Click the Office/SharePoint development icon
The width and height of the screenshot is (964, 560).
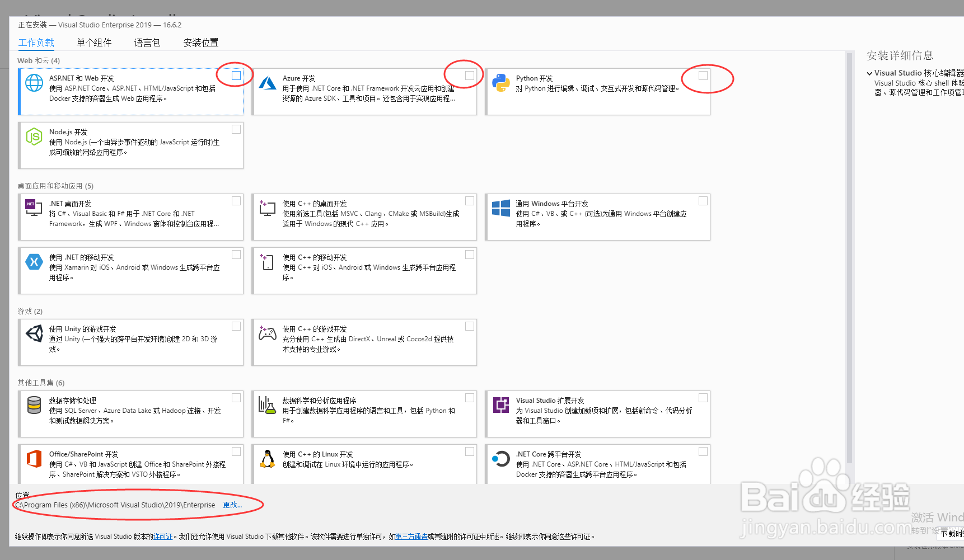[x=34, y=458]
